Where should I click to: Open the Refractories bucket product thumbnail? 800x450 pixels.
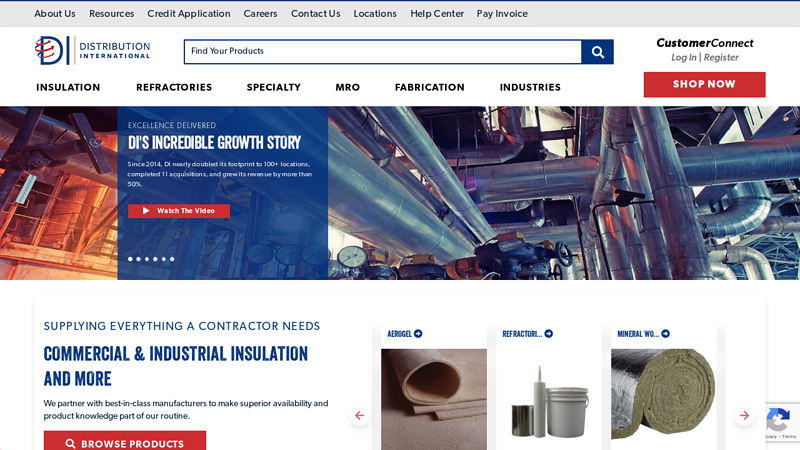pos(549,399)
